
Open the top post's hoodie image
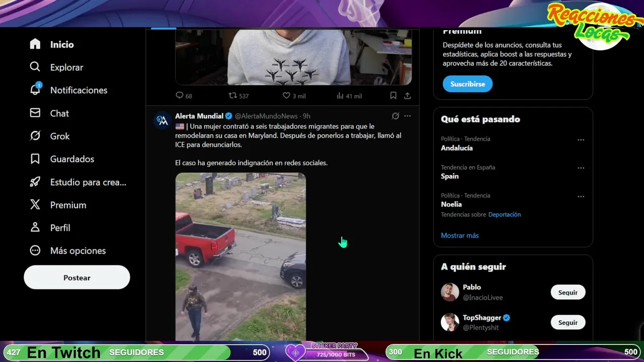[x=293, y=57]
